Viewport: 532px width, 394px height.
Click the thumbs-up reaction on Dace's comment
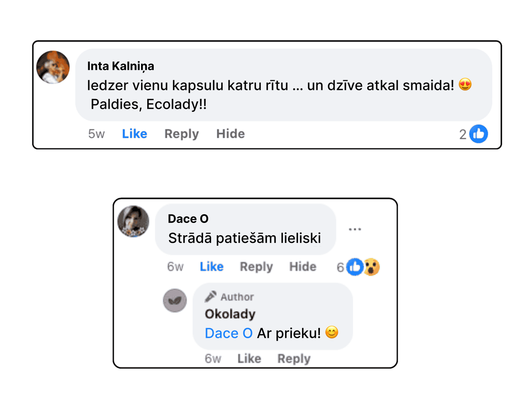(355, 267)
